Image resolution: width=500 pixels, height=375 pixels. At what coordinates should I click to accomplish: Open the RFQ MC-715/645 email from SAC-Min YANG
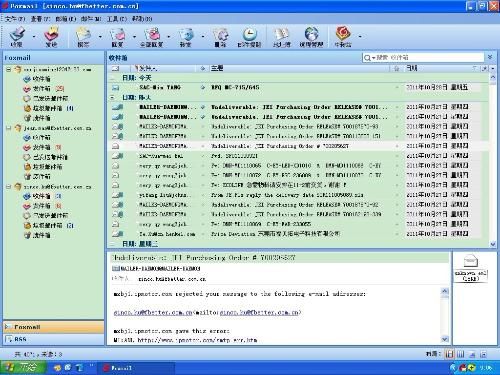coord(298,87)
